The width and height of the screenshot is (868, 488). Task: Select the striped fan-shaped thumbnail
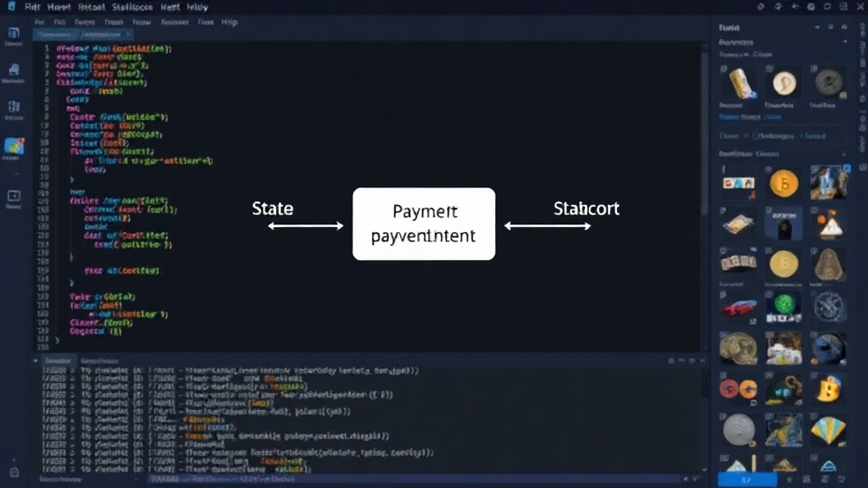coord(829,430)
